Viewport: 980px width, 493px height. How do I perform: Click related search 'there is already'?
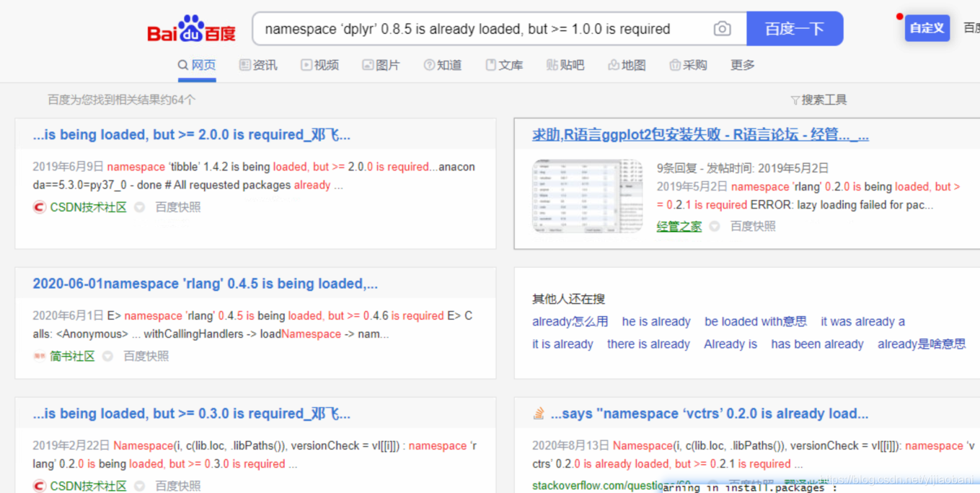pyautogui.click(x=648, y=344)
